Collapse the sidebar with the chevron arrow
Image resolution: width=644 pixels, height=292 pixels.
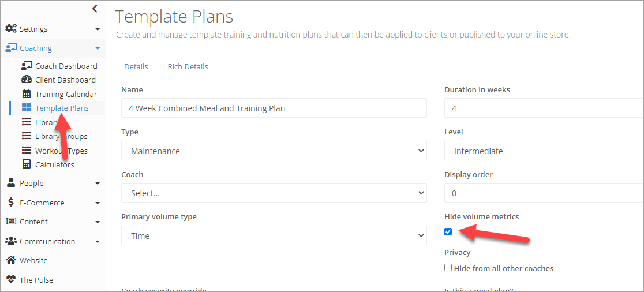coord(95,9)
